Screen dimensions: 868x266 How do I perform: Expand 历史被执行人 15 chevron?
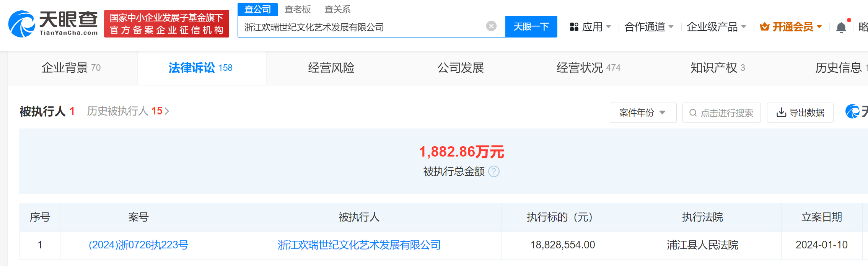tap(167, 111)
